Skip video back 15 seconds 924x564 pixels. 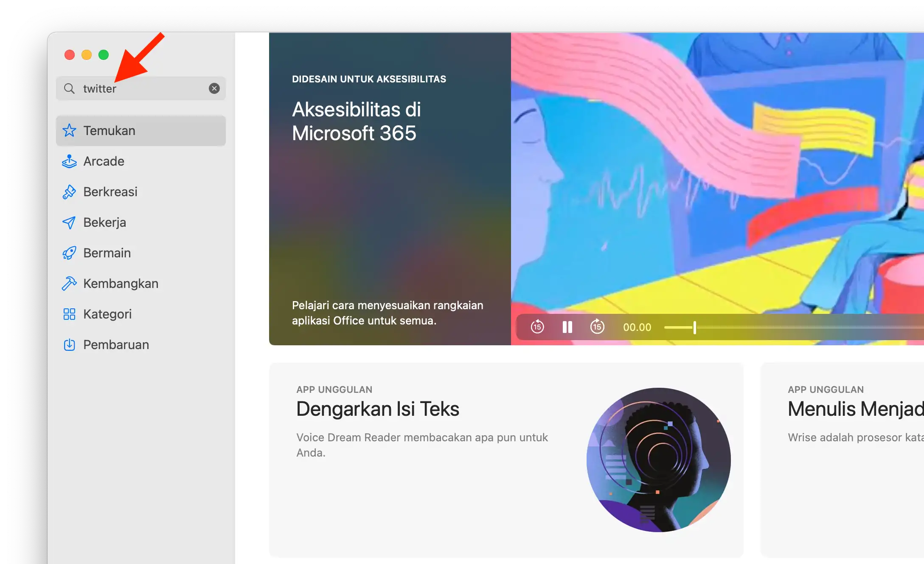(537, 327)
